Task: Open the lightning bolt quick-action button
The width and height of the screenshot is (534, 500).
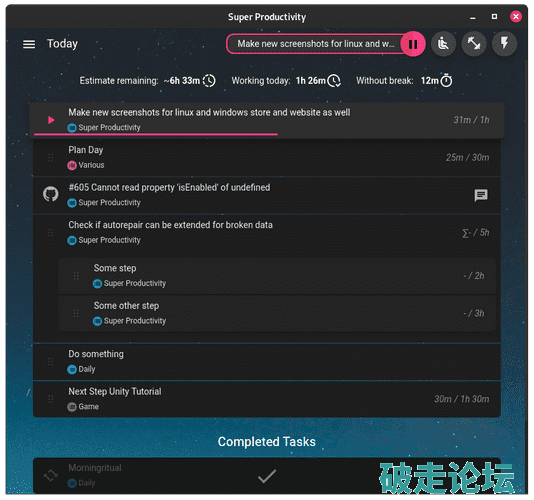Action: [504, 44]
